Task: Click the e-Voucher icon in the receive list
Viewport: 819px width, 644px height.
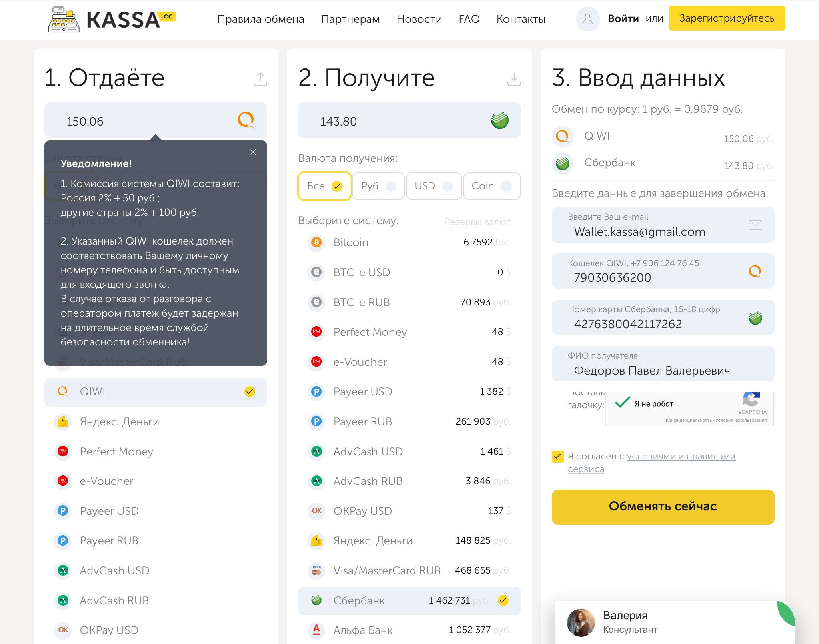Action: click(x=316, y=362)
